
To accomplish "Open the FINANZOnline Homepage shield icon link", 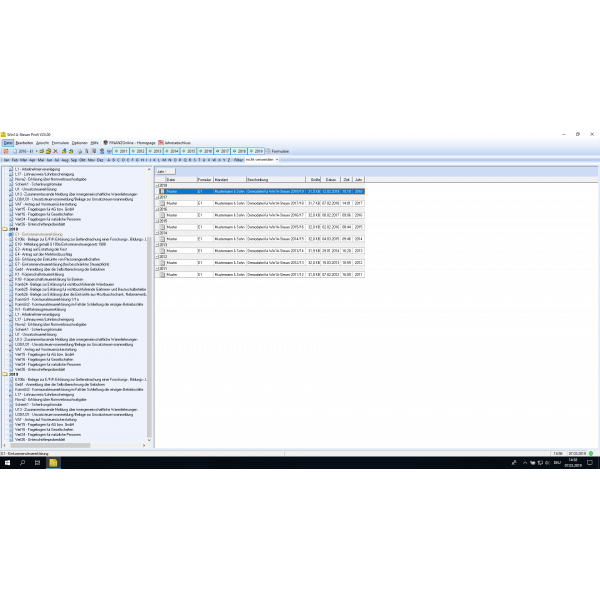I will point(105,143).
